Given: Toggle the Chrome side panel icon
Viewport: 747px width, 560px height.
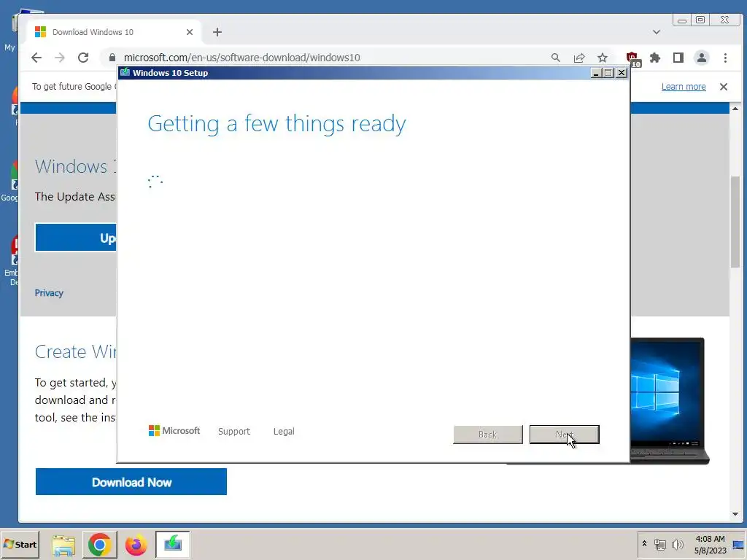Looking at the screenshot, I should 678,58.
